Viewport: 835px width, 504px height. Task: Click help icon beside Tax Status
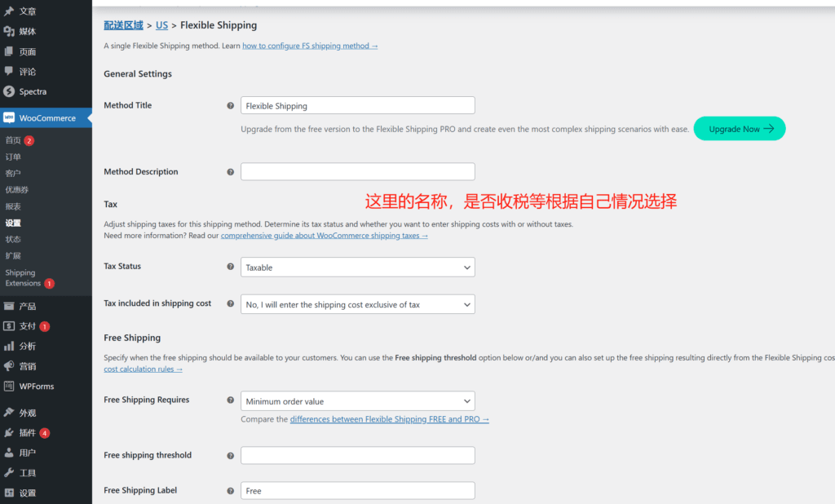point(231,267)
